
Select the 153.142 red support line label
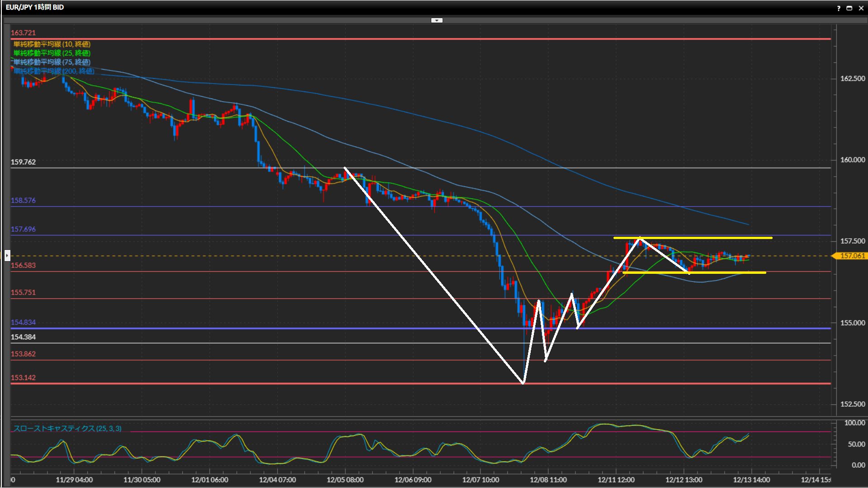click(23, 377)
